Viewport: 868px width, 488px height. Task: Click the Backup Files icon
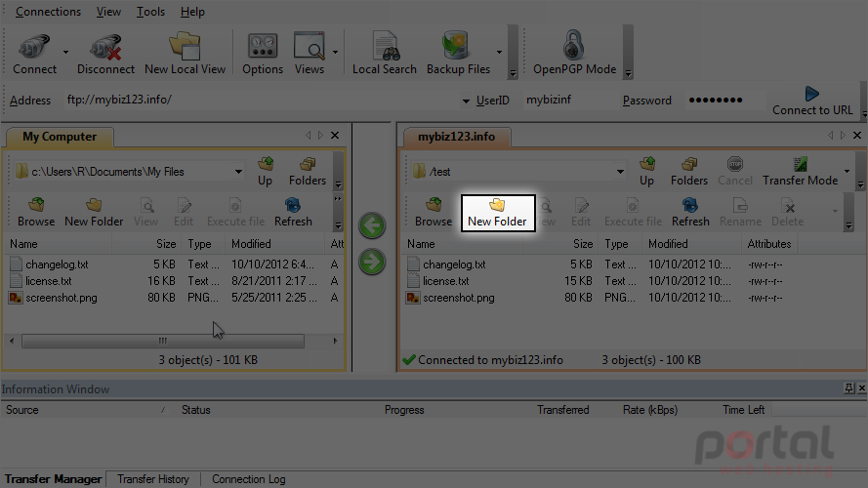tap(458, 53)
